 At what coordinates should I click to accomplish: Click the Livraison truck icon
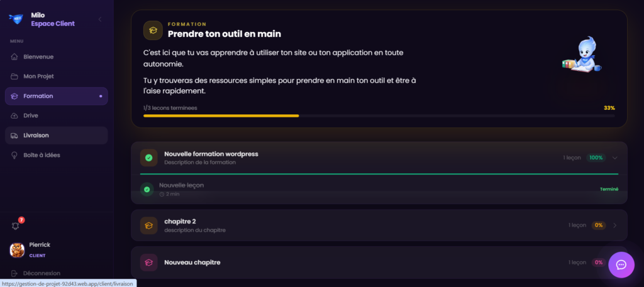tap(14, 135)
